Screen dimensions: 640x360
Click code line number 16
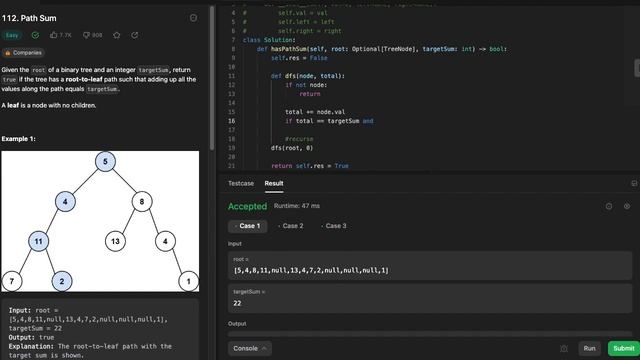[x=231, y=121]
